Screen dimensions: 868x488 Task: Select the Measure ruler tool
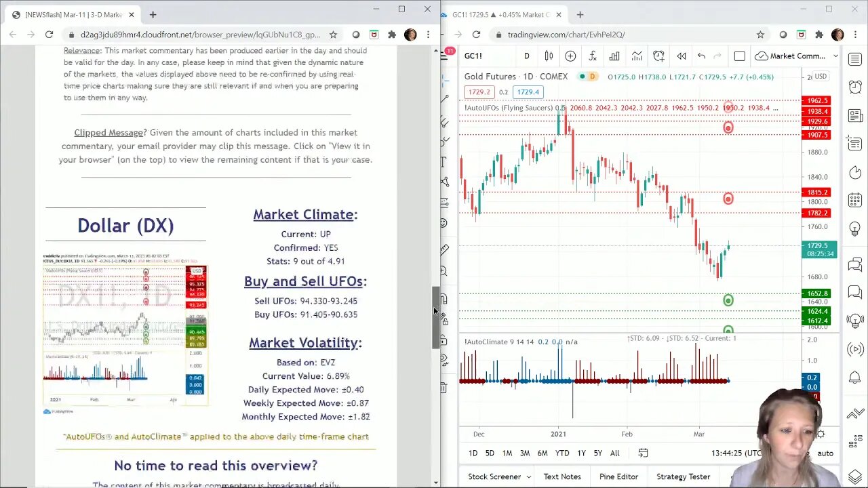click(x=444, y=249)
